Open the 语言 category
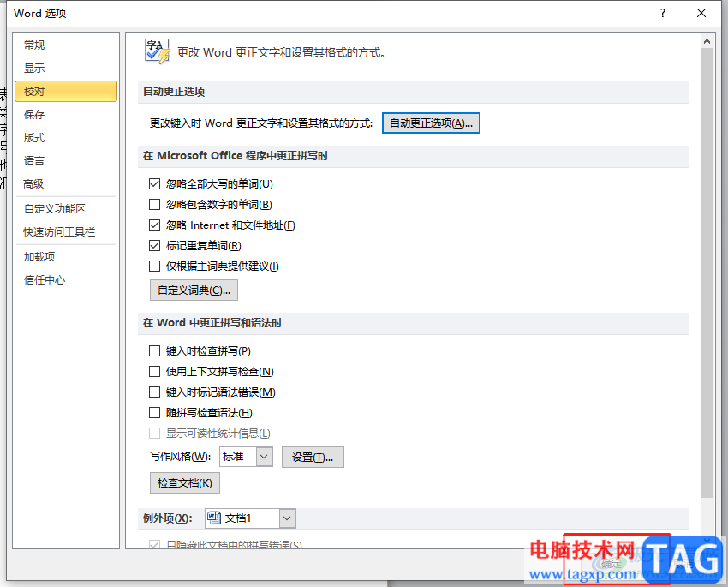 65,161
